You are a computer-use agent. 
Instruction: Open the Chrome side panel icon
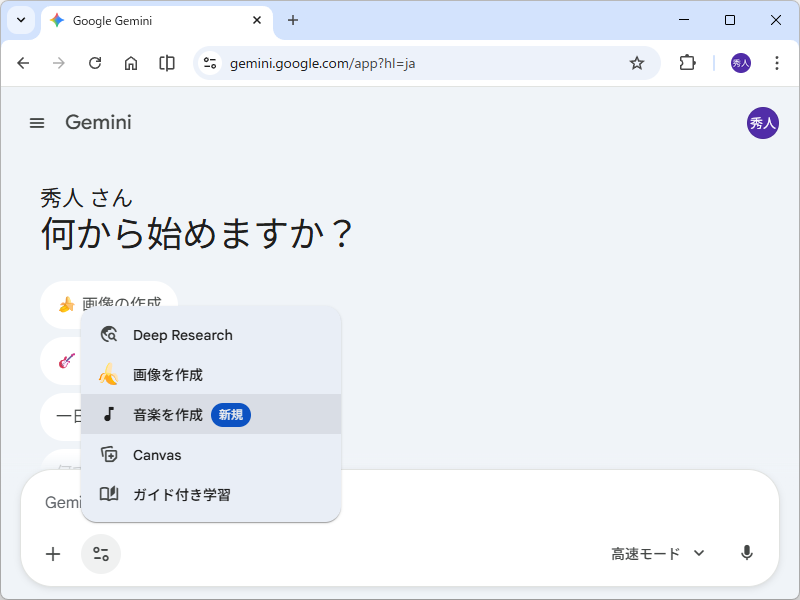tap(166, 62)
